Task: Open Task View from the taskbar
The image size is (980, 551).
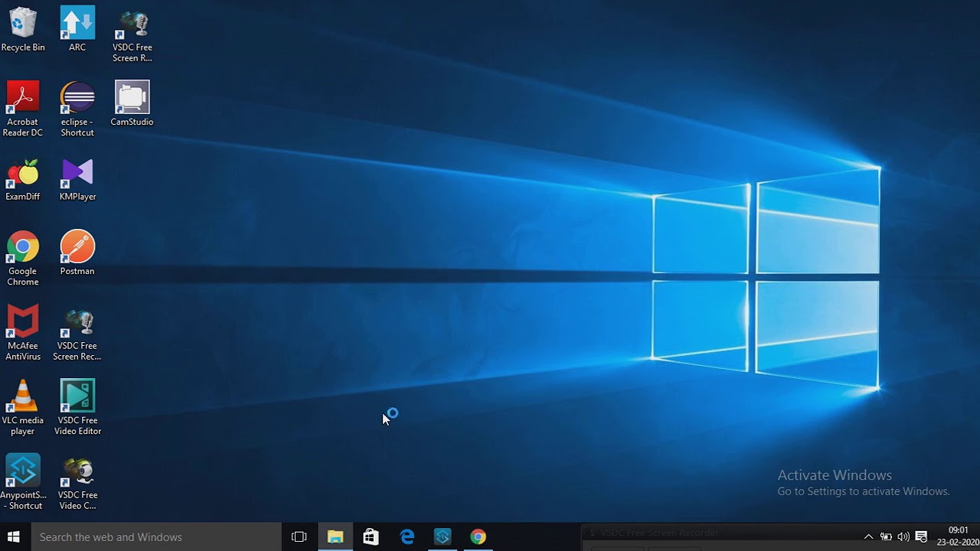Action: [299, 537]
